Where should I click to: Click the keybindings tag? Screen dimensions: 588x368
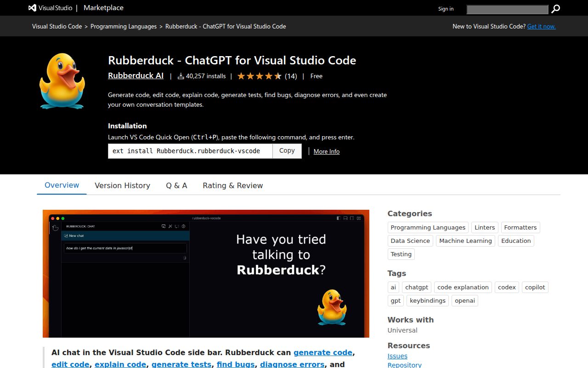coord(428,300)
